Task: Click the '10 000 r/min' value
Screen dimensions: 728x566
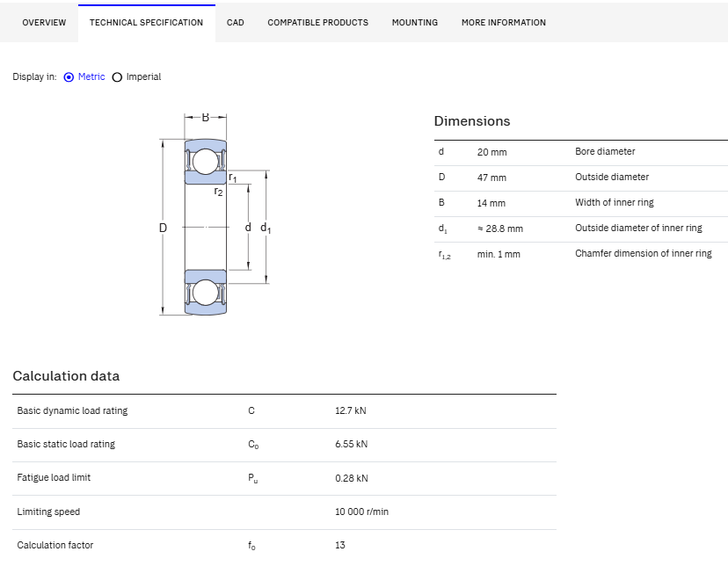Action: click(x=361, y=512)
